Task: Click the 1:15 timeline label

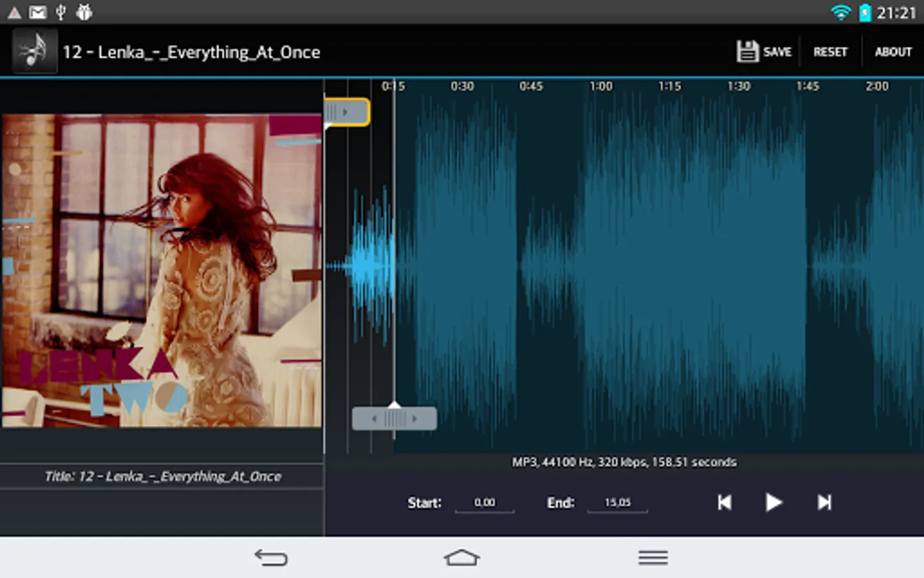Action: (669, 86)
